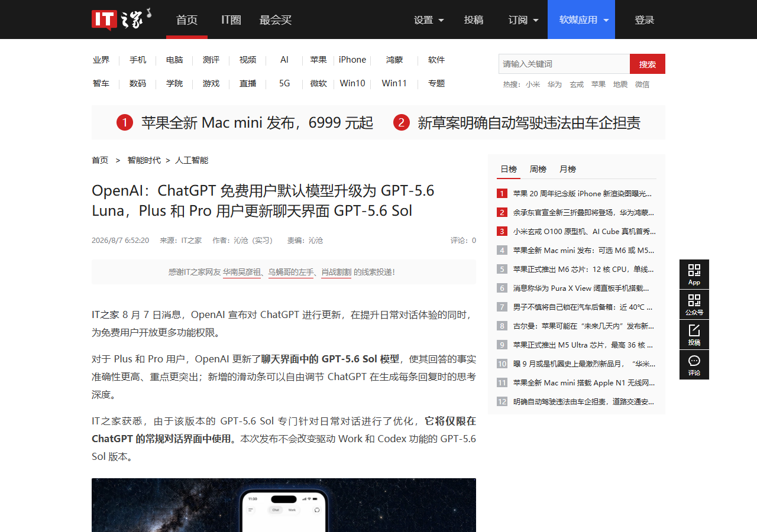
Task: Open the 直播 category
Action: tap(248, 83)
